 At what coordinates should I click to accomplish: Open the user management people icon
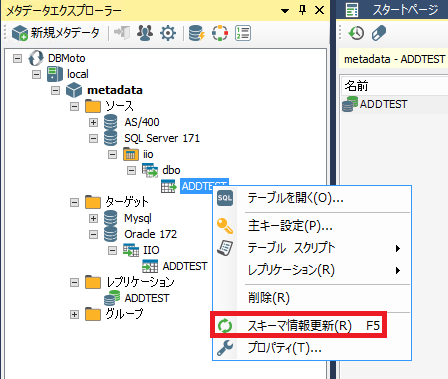click(x=145, y=33)
